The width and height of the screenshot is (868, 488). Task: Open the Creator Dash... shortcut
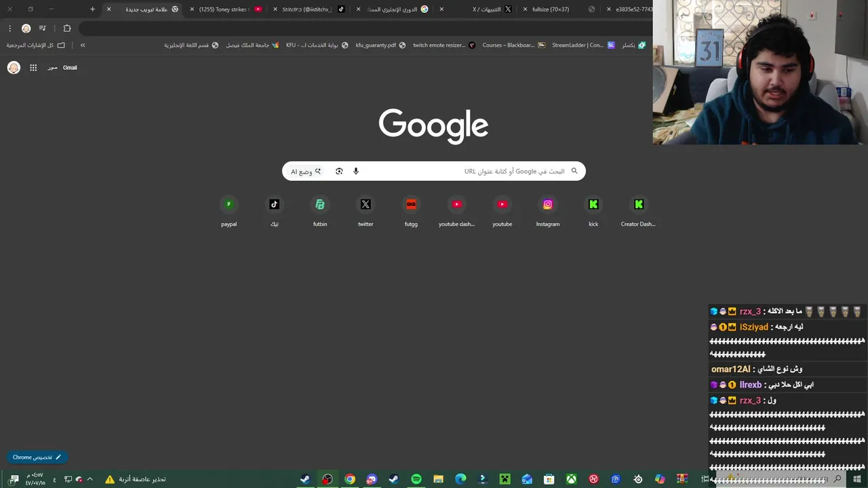tap(638, 211)
